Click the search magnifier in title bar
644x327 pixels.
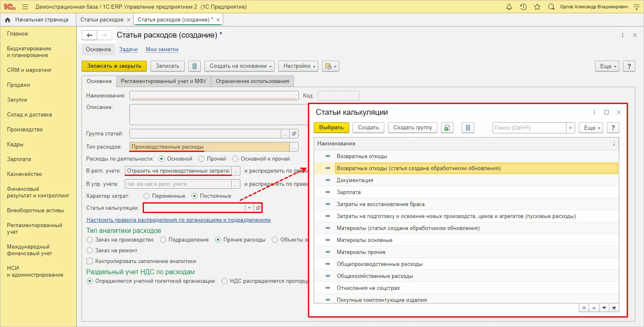pyautogui.click(x=551, y=7)
